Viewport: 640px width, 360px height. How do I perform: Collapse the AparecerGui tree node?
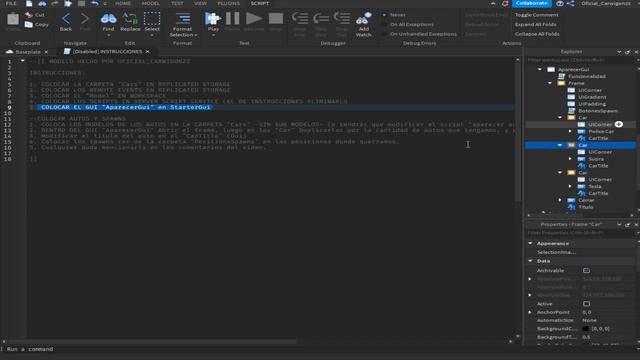540,69
